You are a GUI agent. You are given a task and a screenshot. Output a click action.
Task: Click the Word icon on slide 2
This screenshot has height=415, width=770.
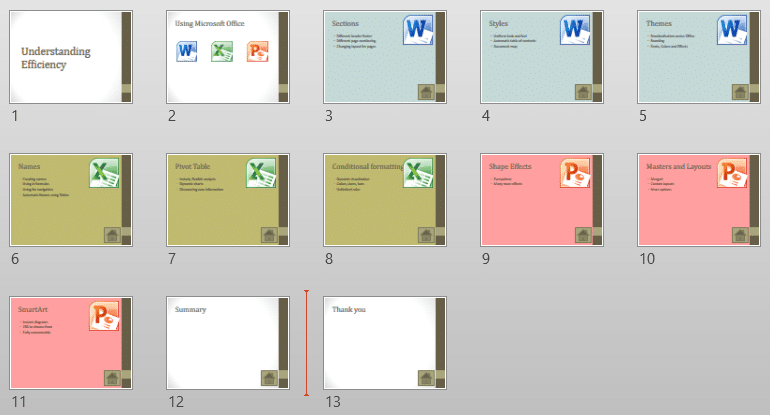(x=187, y=52)
